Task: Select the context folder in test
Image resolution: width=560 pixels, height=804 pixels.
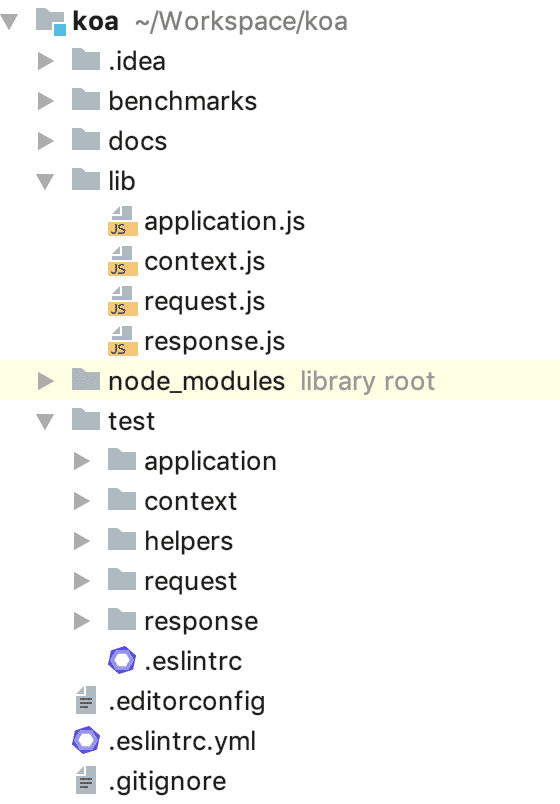Action: (x=191, y=501)
